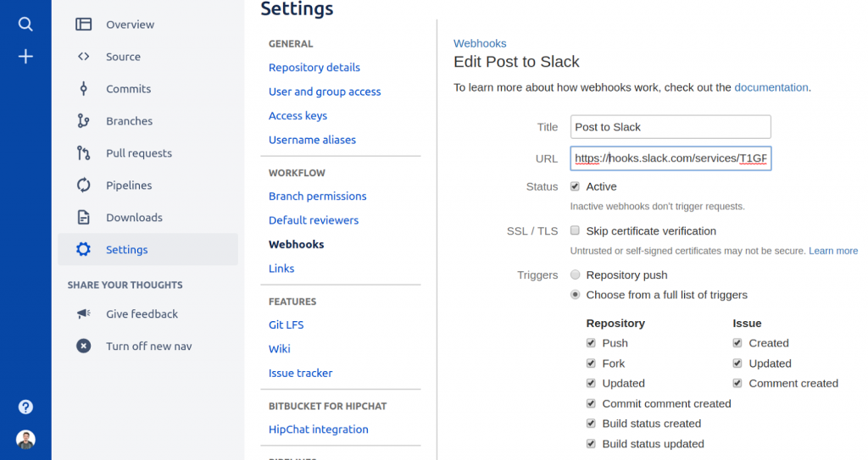Select Choose from a full list of triggers

[576, 295]
